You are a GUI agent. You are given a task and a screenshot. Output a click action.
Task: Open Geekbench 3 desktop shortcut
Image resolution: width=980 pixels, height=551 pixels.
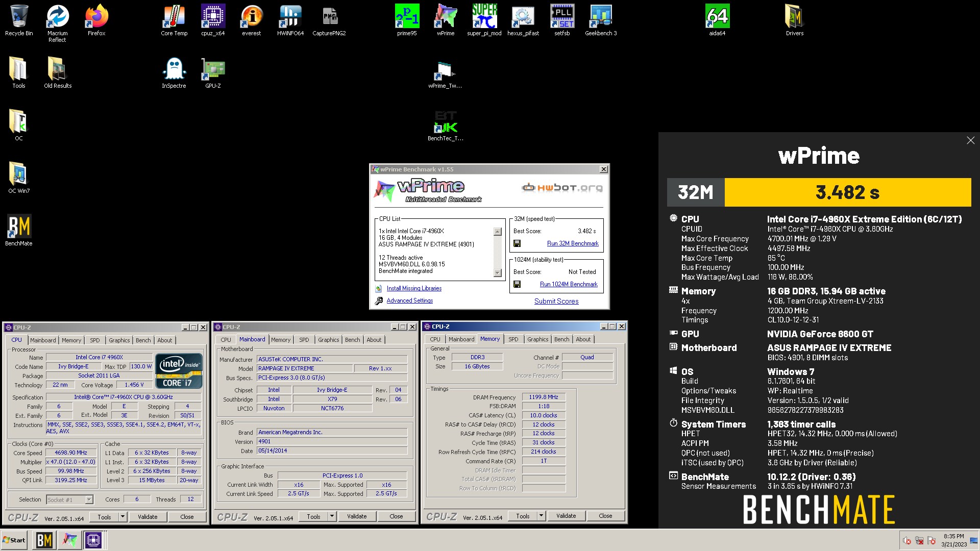click(601, 20)
